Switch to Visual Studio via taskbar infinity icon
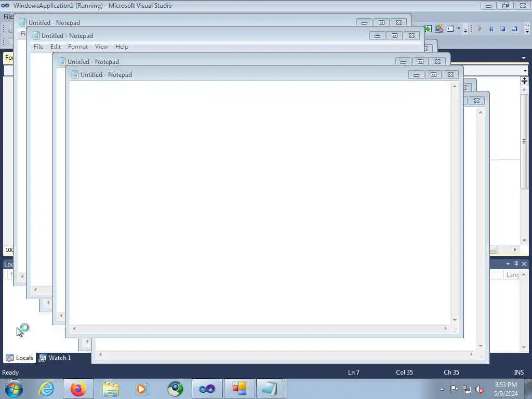532x399 pixels. (x=207, y=389)
